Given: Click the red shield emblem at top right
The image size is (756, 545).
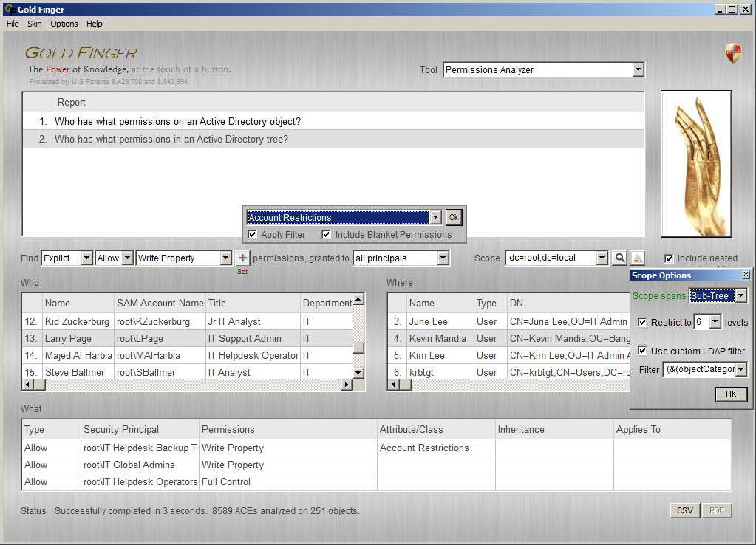Looking at the screenshot, I should 732,53.
